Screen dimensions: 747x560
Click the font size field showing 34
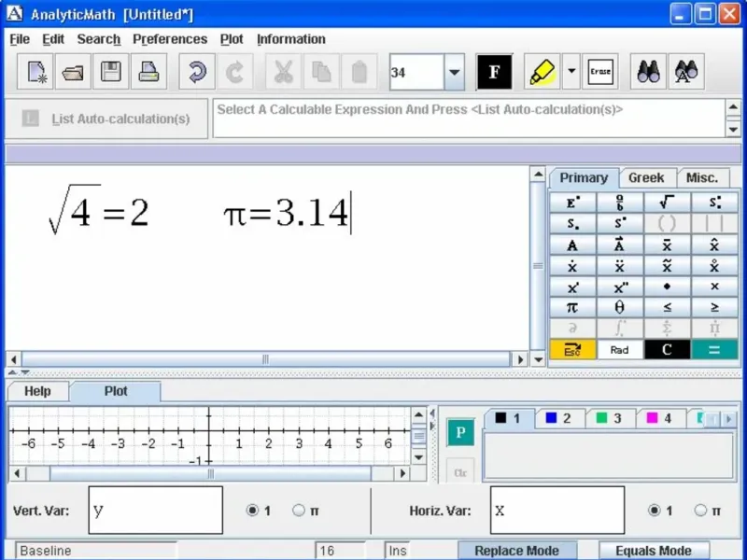point(416,73)
